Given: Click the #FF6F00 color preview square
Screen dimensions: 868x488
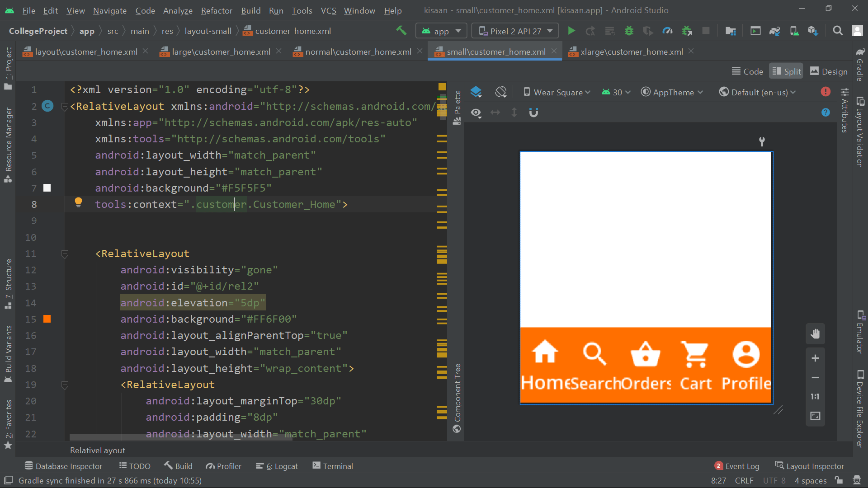Looking at the screenshot, I should tap(47, 319).
